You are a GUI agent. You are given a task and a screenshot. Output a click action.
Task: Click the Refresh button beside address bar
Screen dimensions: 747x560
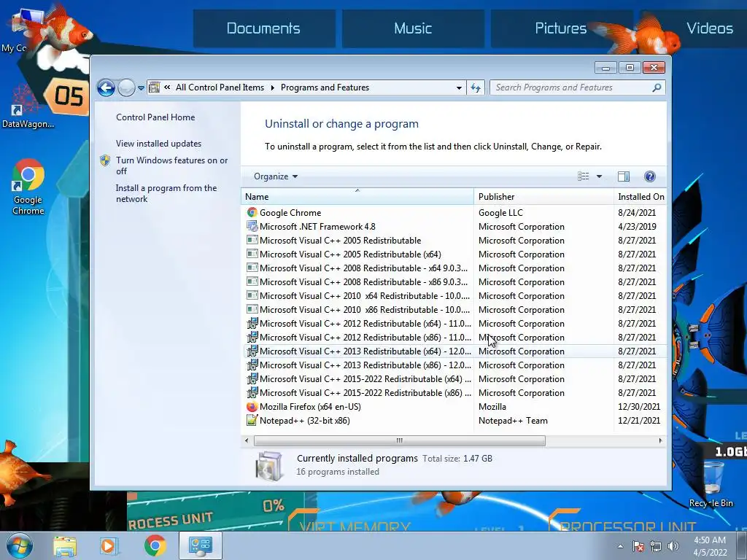click(476, 87)
